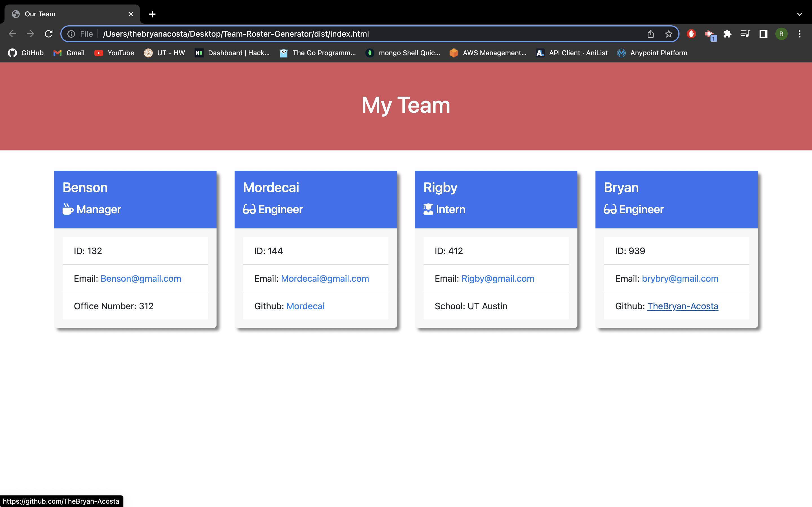This screenshot has height=507, width=812.
Task: Open the Chrome profile avatar
Action: click(781, 34)
